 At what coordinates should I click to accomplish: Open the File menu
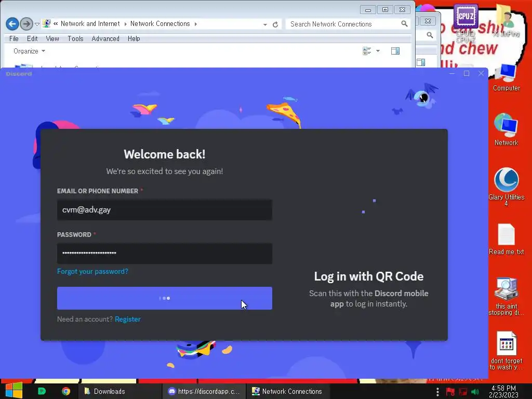pyautogui.click(x=14, y=38)
